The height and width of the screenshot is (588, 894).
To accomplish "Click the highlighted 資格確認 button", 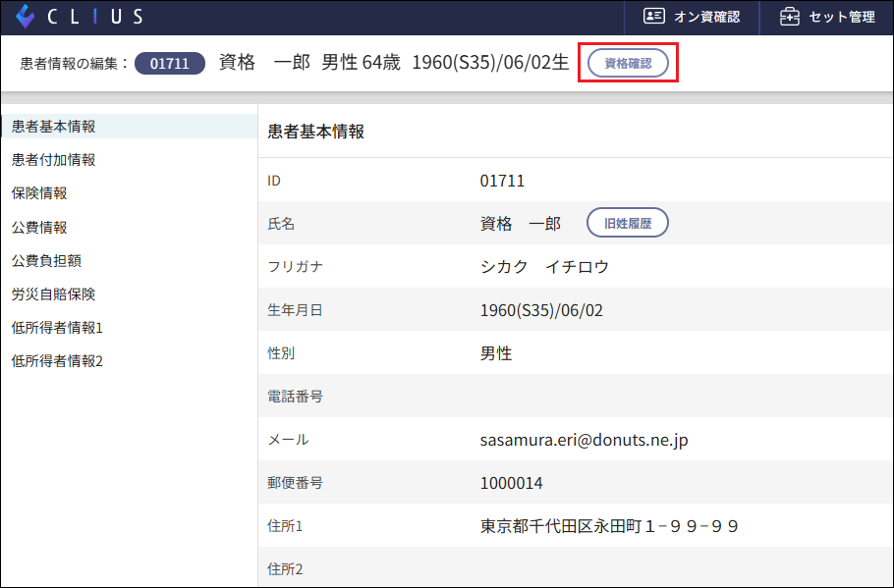I will click(627, 61).
